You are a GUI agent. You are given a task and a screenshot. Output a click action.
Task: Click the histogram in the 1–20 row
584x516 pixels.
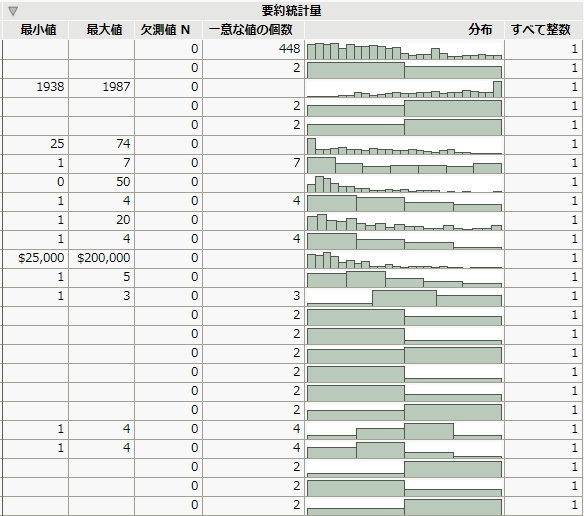tap(404, 222)
